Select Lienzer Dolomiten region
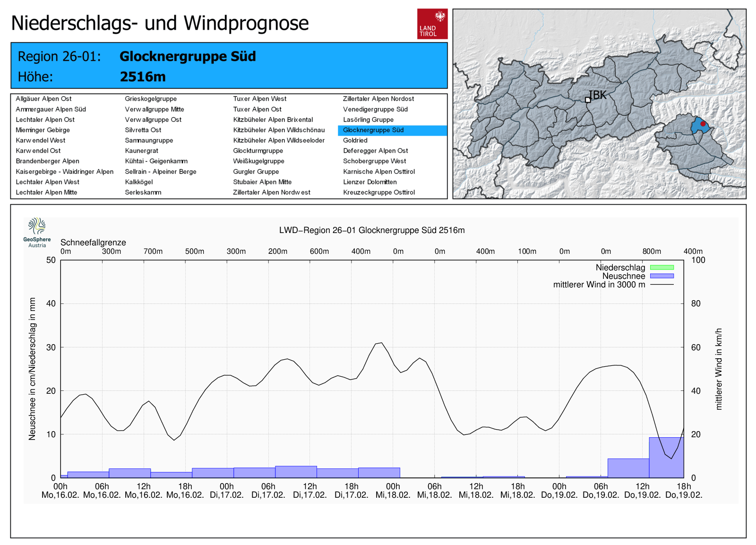 pyautogui.click(x=370, y=182)
